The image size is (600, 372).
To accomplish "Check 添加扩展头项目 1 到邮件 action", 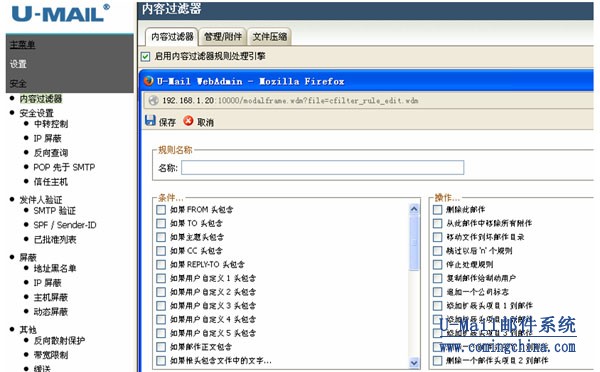I will (x=437, y=306).
